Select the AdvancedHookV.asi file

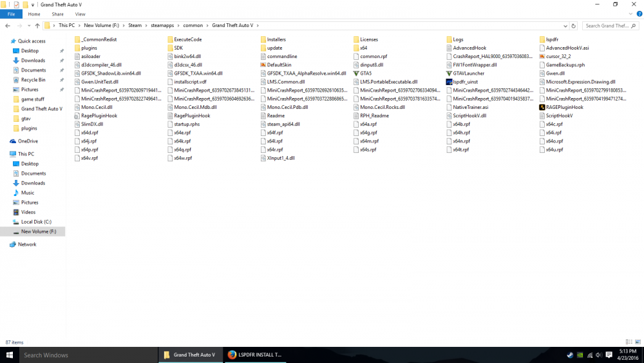pos(564,48)
